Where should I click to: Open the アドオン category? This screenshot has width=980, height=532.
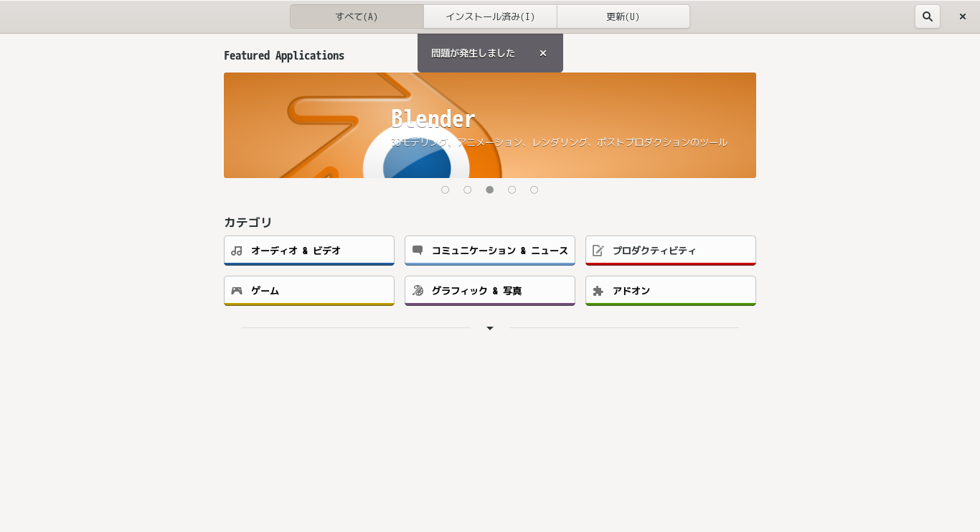pos(671,291)
